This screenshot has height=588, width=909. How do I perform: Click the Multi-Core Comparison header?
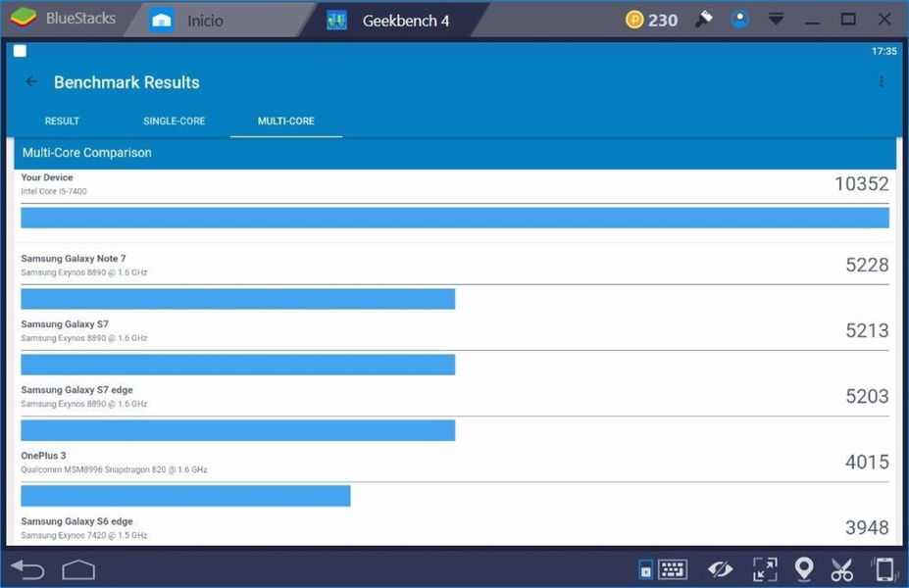point(455,153)
